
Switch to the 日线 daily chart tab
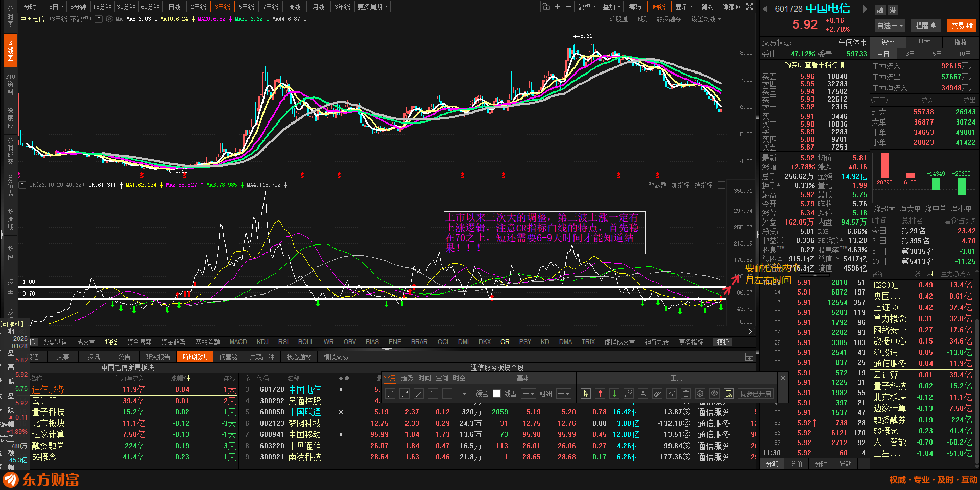pyautogui.click(x=175, y=7)
